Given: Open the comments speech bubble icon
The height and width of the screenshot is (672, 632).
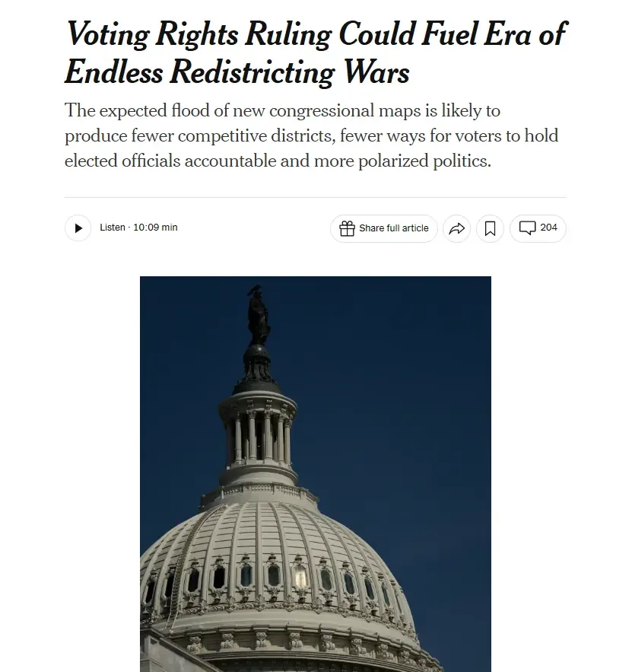Looking at the screenshot, I should point(527,228).
